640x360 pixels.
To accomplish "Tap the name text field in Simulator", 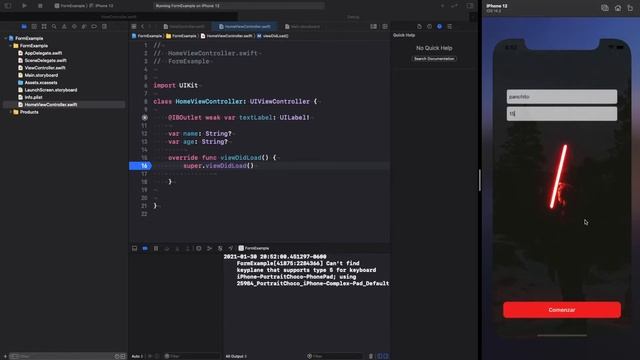I will pos(562,97).
